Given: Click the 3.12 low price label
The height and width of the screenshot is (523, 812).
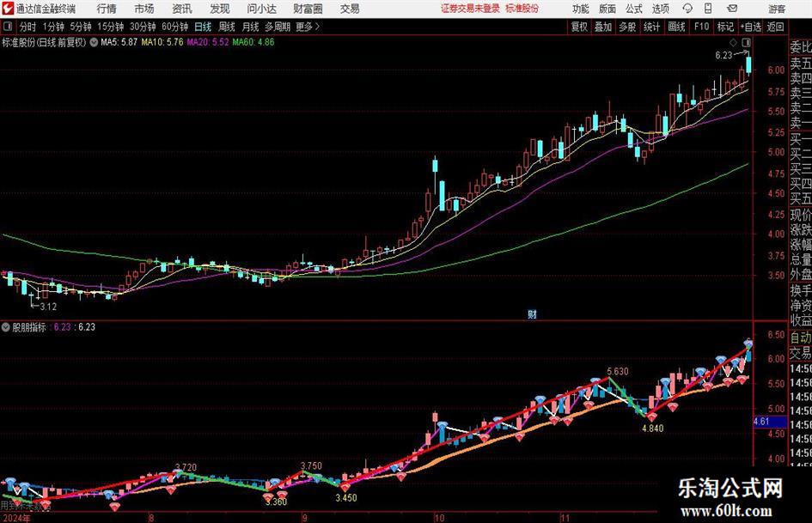Looking at the screenshot, I should tap(48, 307).
